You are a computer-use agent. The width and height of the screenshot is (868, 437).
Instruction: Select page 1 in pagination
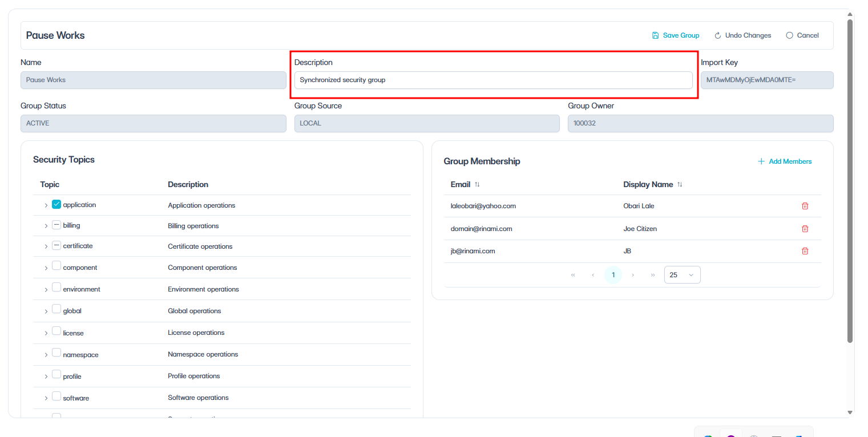[613, 275]
